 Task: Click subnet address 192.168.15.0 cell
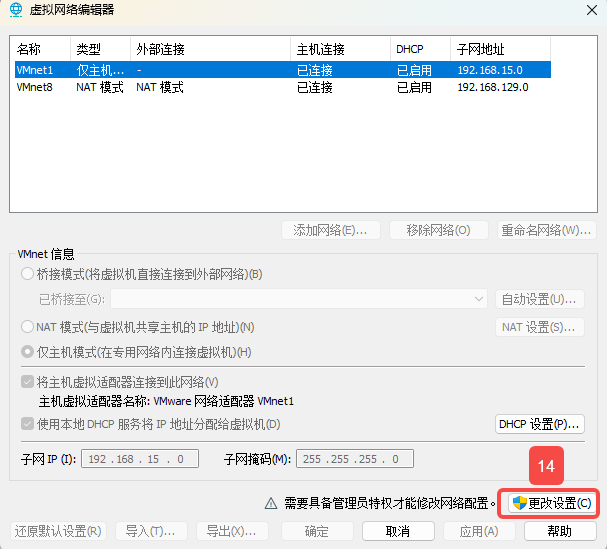tap(490, 70)
